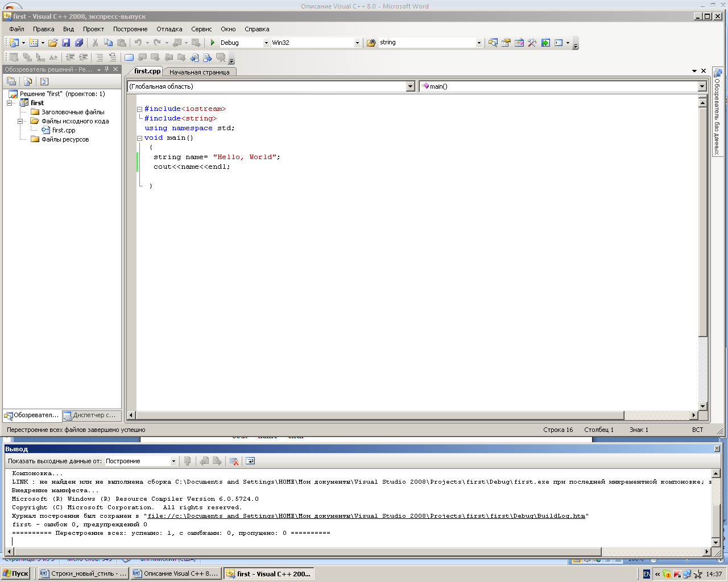Clear all output with the red X icon

[233, 461]
